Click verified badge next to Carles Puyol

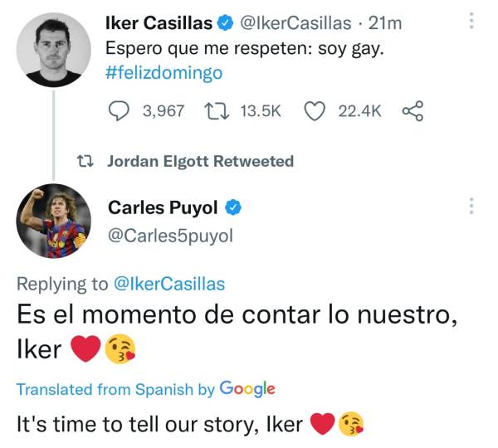[235, 207]
